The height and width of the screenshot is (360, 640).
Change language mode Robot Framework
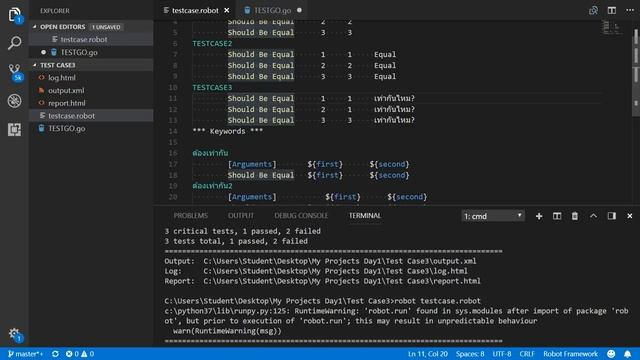tap(570, 354)
